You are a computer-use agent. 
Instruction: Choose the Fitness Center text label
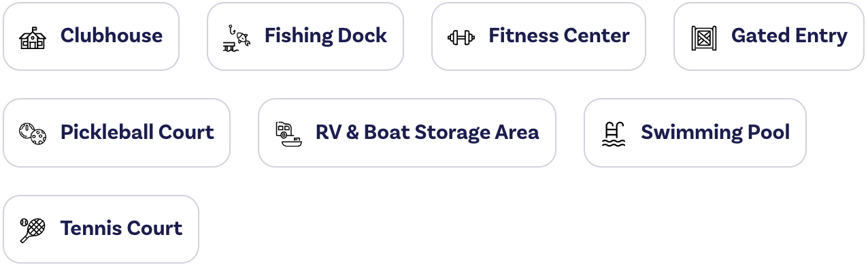(x=559, y=36)
